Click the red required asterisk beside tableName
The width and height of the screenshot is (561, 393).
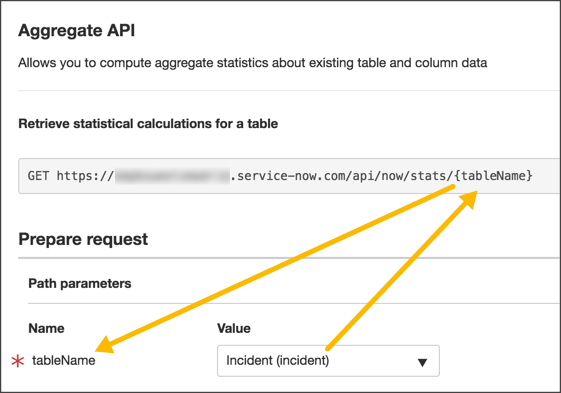tap(18, 361)
